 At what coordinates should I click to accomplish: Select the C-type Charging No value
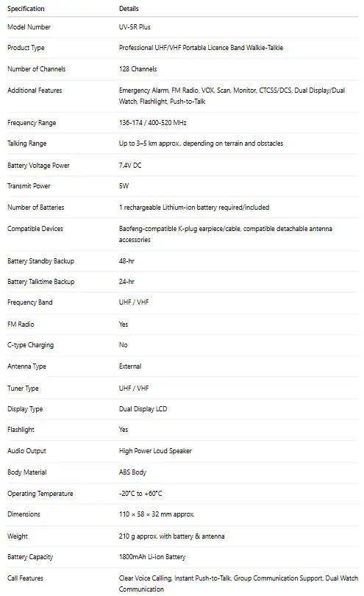point(123,345)
